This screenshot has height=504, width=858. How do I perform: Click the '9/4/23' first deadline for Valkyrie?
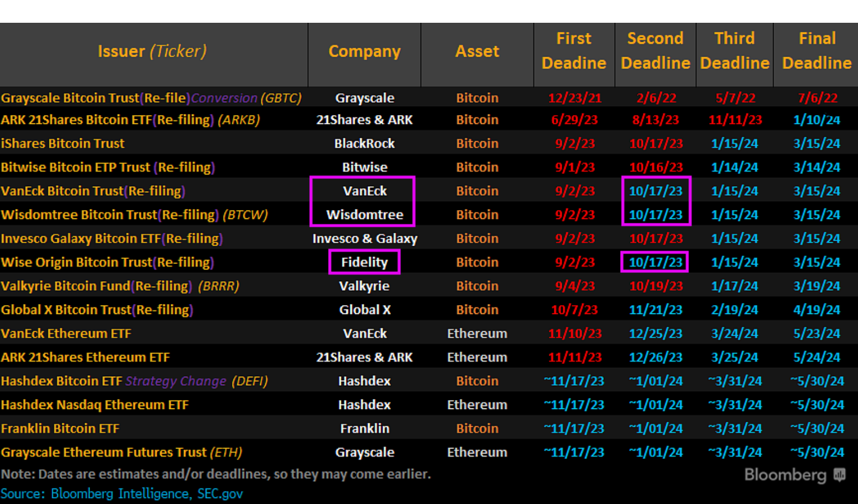coord(574,286)
